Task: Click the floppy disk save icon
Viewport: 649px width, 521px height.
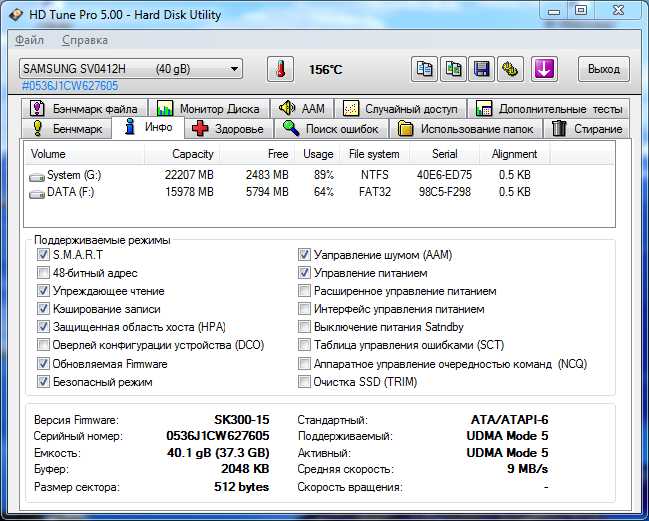Action: tap(481, 69)
